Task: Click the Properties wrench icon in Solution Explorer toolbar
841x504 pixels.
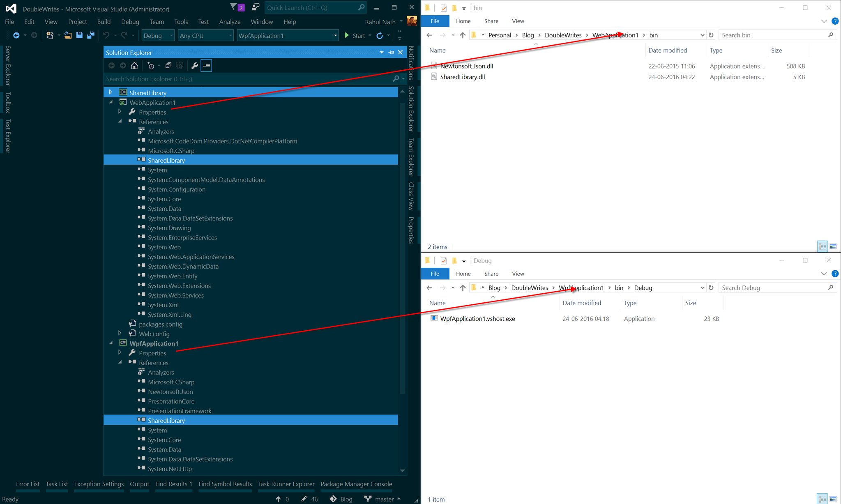Action: tap(194, 65)
